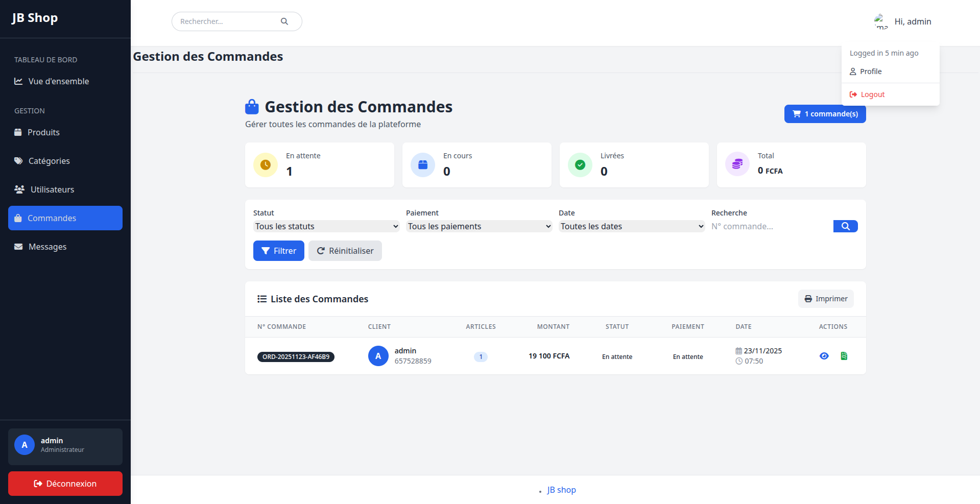Go to Utilisateurs in the sidebar
980x504 pixels.
pyautogui.click(x=52, y=189)
